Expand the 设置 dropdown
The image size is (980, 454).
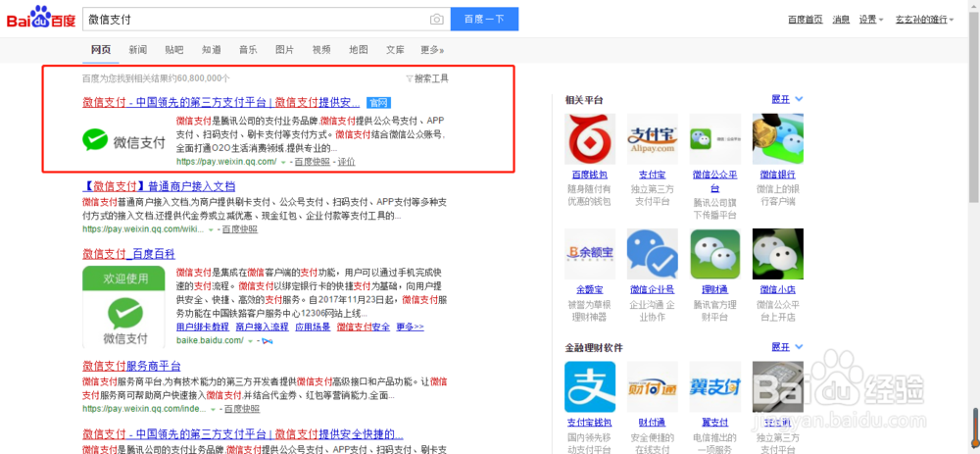click(x=870, y=20)
